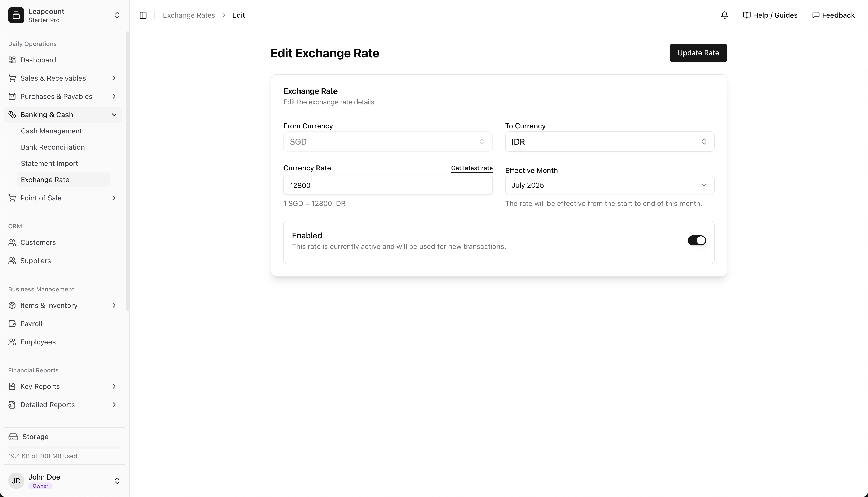Click the Banking & Cash coins icon
Screen dimensions: 868x497
12,115
